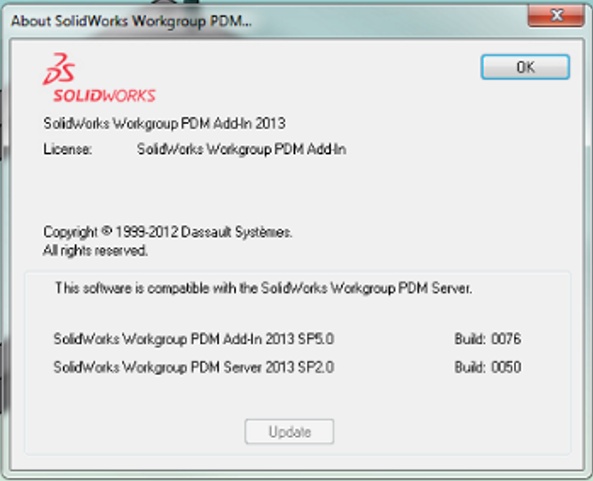Select the Add-In 2013 SP5.0 version line

[x=194, y=339]
